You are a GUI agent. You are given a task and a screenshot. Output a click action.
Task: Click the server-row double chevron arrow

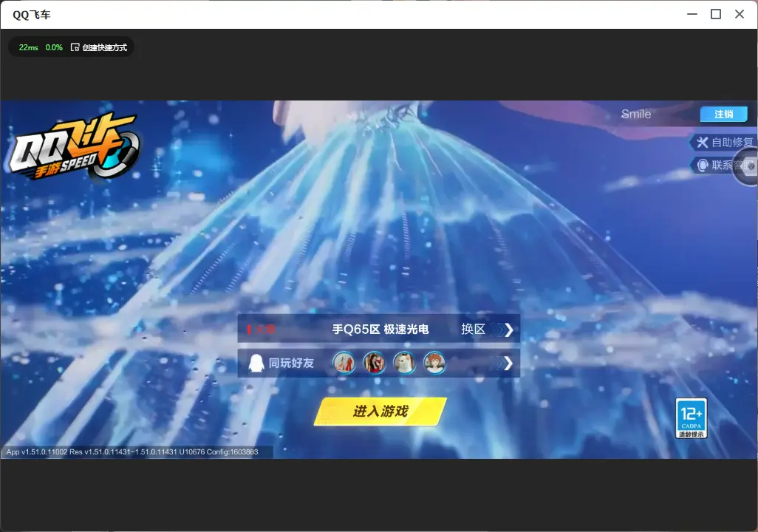coord(503,330)
